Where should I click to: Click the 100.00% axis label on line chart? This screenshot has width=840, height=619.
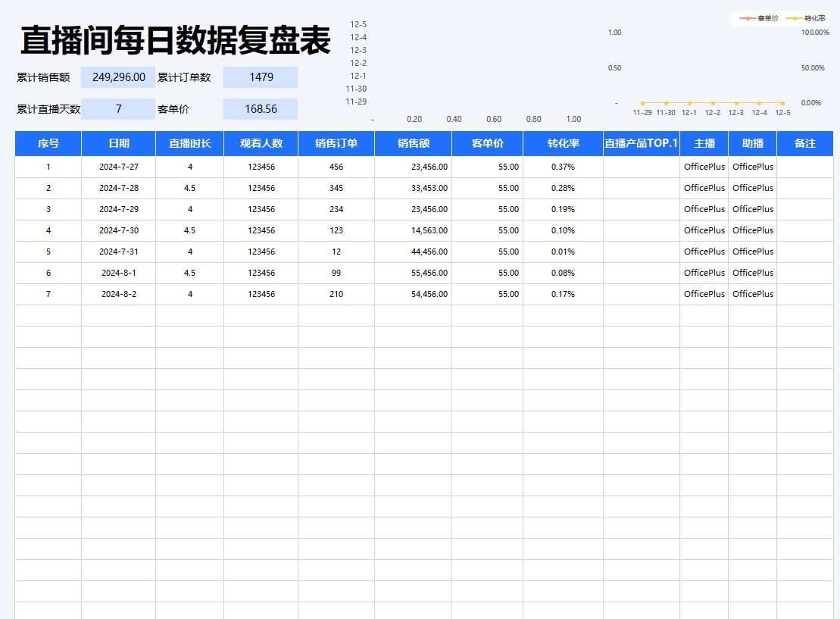pos(815,33)
